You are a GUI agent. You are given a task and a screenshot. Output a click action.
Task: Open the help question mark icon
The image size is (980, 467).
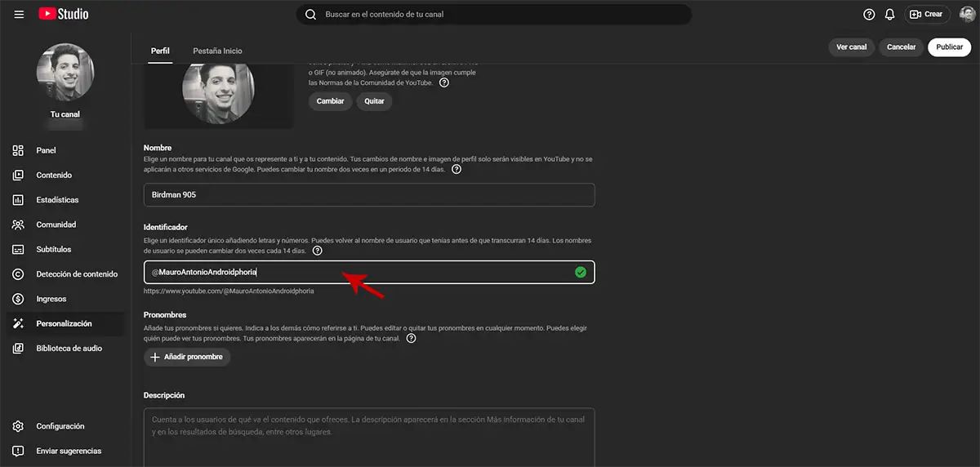coord(869,14)
